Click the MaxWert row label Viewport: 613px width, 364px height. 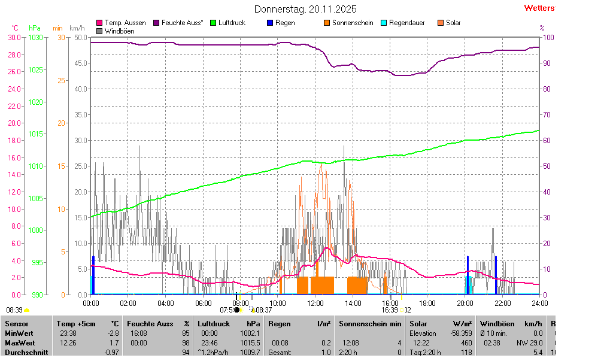coord(19,343)
